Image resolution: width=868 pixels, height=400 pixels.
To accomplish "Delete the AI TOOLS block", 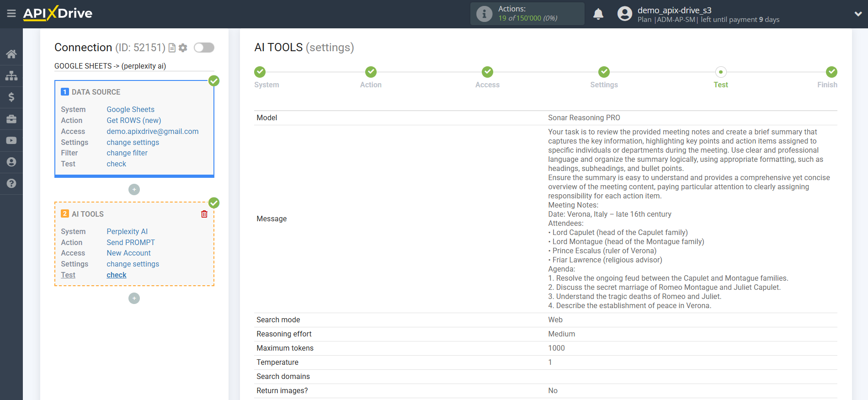I will [x=204, y=214].
